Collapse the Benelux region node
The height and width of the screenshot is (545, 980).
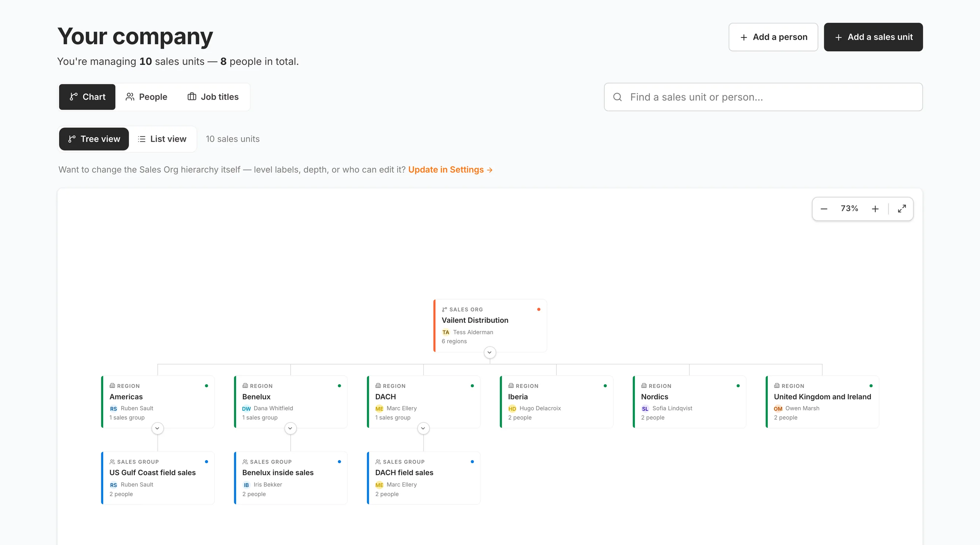point(290,428)
